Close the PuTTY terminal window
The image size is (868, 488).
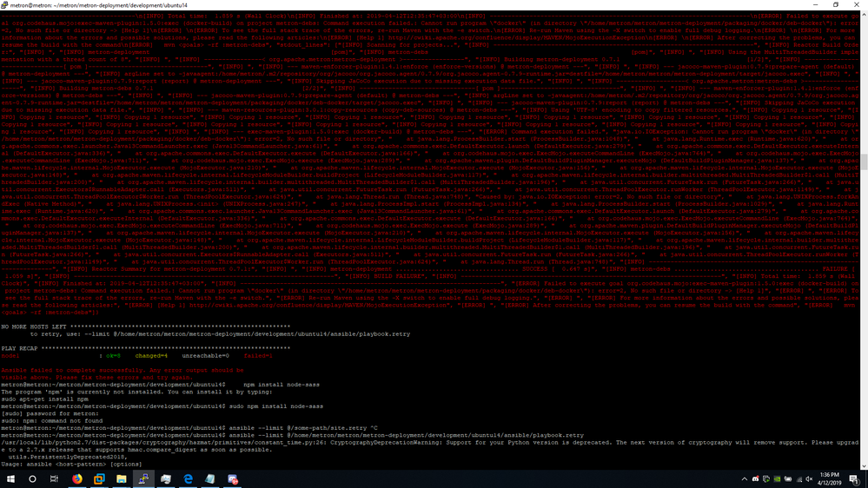[857, 5]
